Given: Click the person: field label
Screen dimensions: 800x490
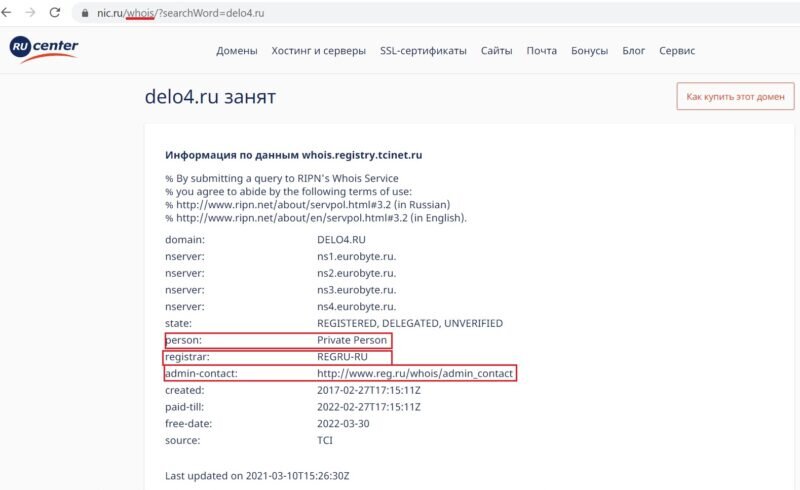Looking at the screenshot, I should (x=183, y=340).
